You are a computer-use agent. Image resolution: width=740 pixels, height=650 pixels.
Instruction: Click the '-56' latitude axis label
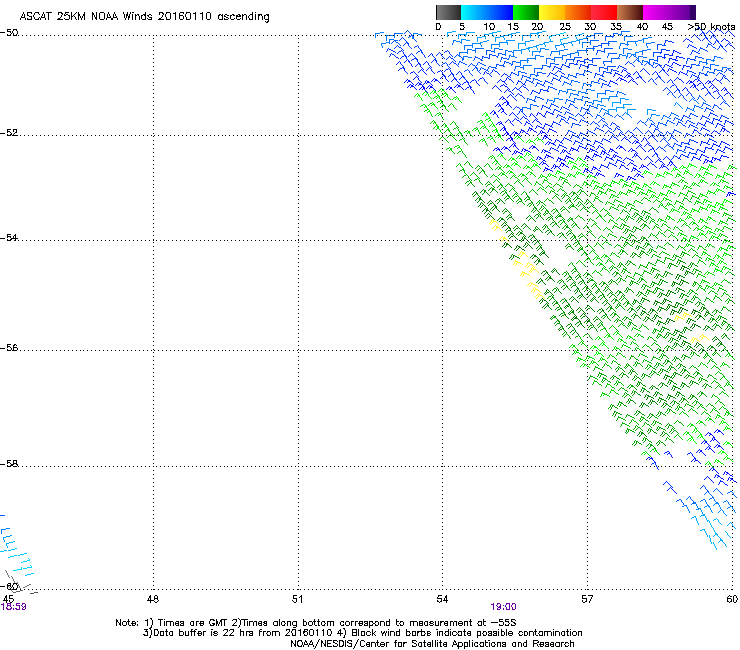coord(9,347)
